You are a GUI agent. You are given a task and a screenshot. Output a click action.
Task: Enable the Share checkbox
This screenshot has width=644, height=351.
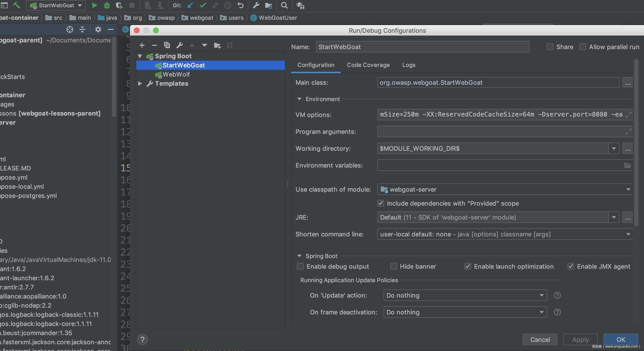click(x=550, y=47)
